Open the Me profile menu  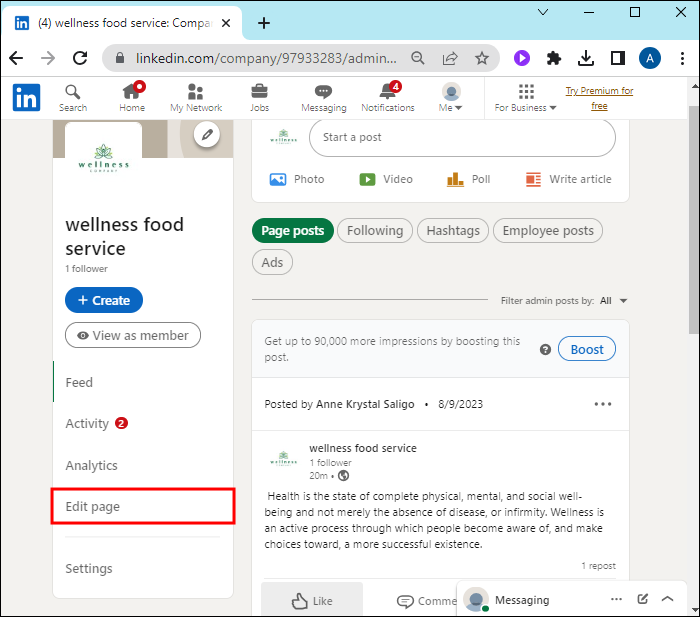tap(451, 98)
